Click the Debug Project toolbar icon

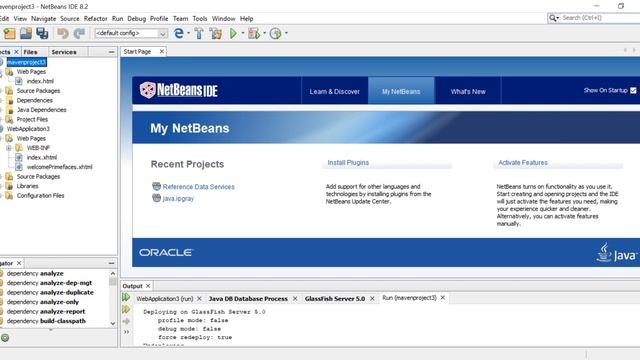pos(254,33)
